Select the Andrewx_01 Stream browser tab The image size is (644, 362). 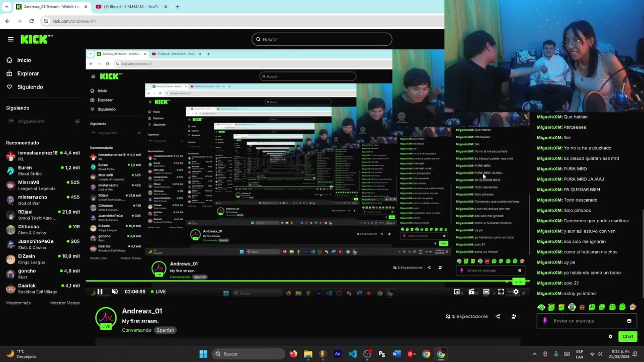tap(51, 7)
